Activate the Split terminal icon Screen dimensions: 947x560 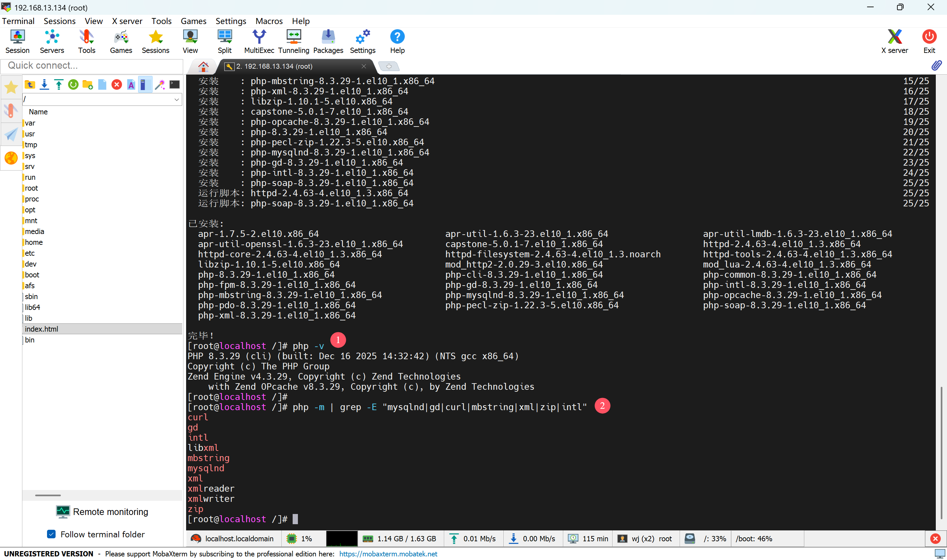click(225, 41)
